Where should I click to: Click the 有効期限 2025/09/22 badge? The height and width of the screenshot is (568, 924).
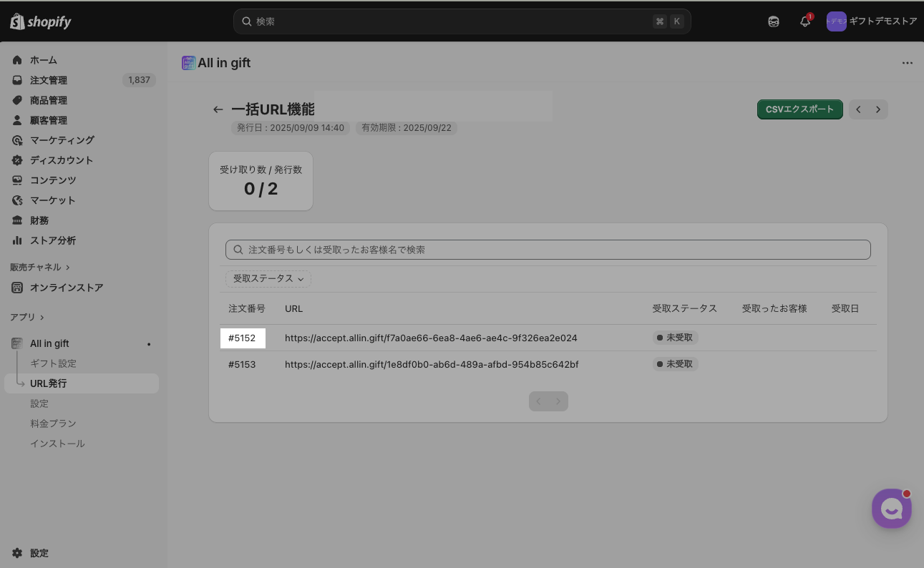pos(407,128)
